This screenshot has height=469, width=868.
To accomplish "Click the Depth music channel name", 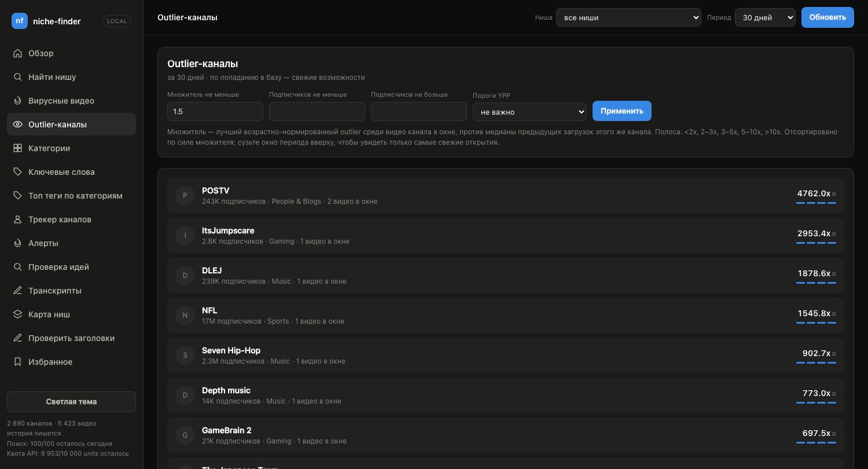I will coord(226,390).
